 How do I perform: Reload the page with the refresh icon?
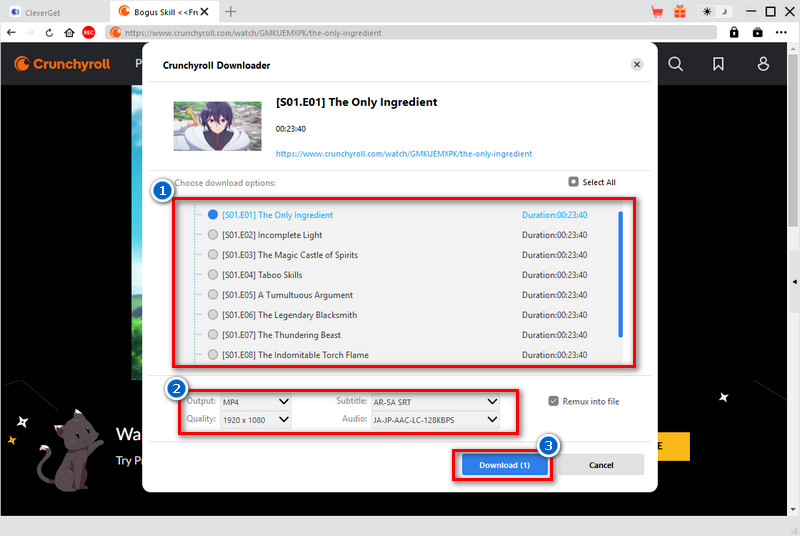coord(49,33)
